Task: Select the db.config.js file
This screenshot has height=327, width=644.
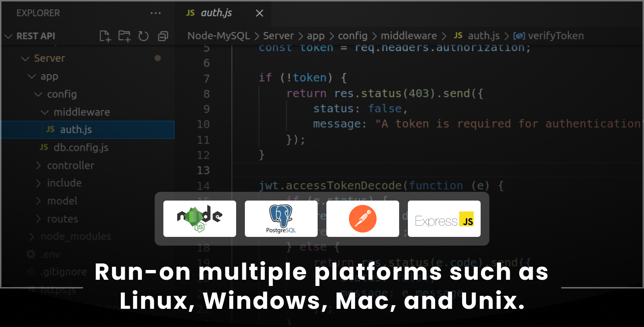Action: pyautogui.click(x=81, y=148)
